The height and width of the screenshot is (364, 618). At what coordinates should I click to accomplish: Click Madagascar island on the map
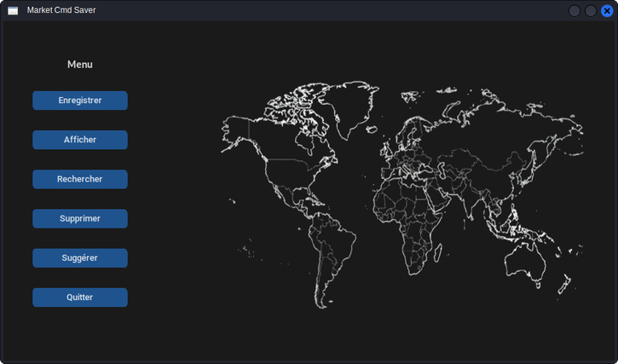(x=437, y=253)
